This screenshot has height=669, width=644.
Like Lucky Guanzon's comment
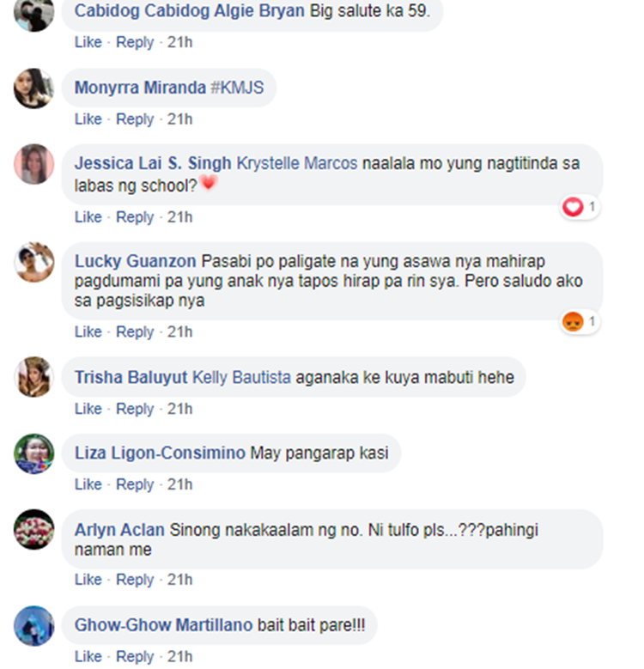coord(88,332)
